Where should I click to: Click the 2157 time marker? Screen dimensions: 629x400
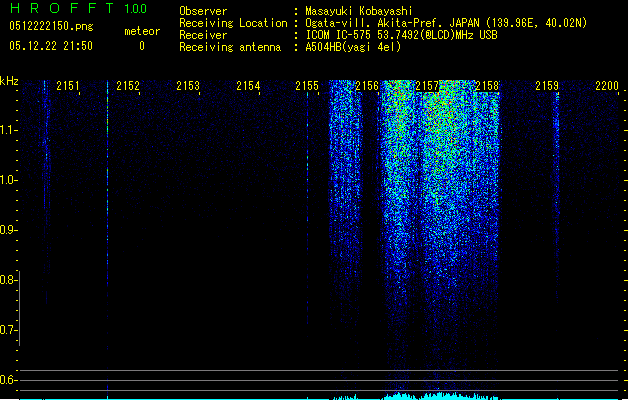click(x=427, y=86)
